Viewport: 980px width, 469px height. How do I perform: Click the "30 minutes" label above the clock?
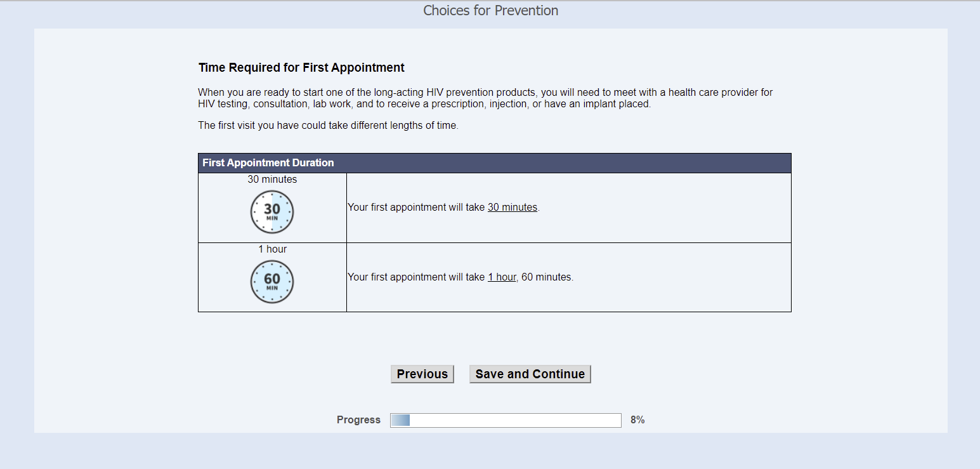tap(272, 180)
